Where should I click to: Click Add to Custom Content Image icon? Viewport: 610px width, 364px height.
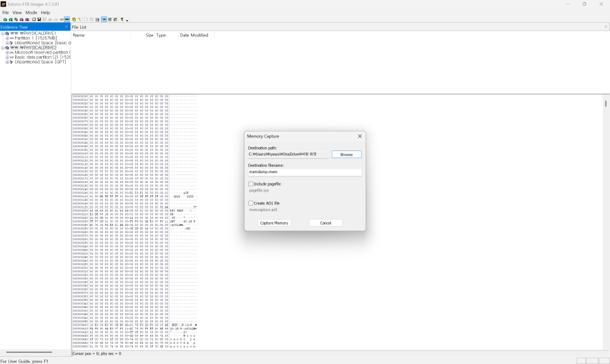click(x=50, y=20)
